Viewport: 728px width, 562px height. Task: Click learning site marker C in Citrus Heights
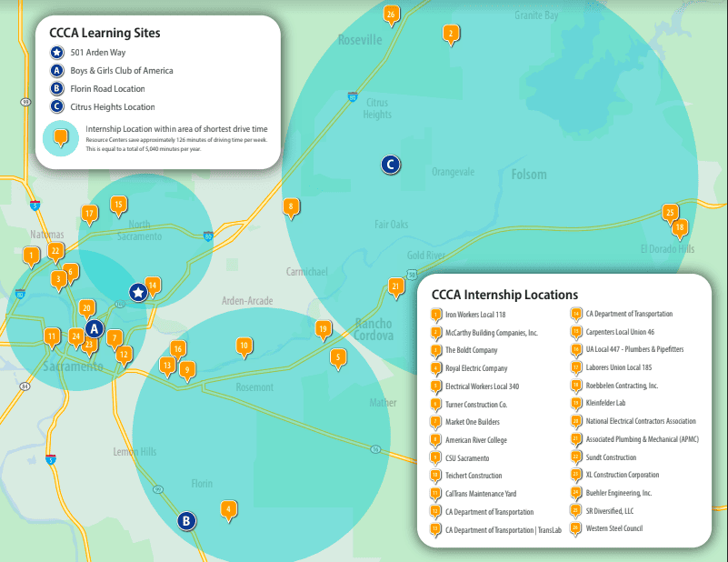pyautogui.click(x=390, y=165)
